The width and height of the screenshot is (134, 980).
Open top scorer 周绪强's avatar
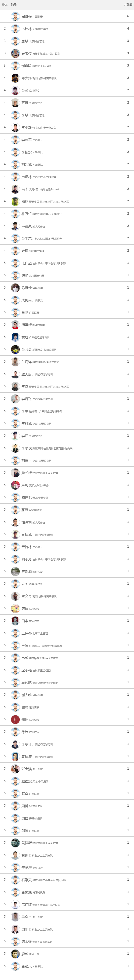point(15,16)
